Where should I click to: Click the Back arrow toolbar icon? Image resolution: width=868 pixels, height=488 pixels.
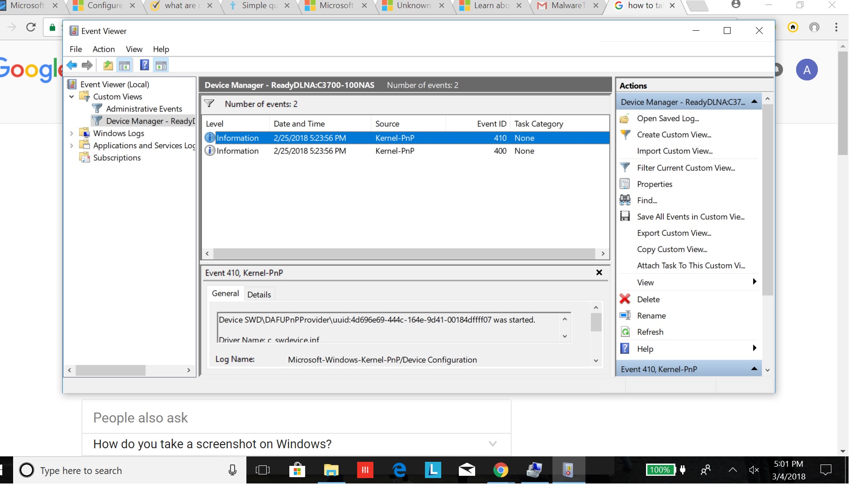[72, 66]
